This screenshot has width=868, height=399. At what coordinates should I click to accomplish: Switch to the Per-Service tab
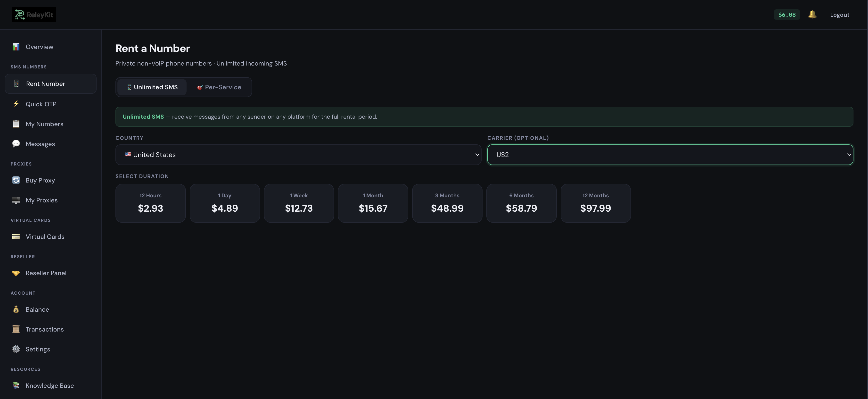coord(219,87)
